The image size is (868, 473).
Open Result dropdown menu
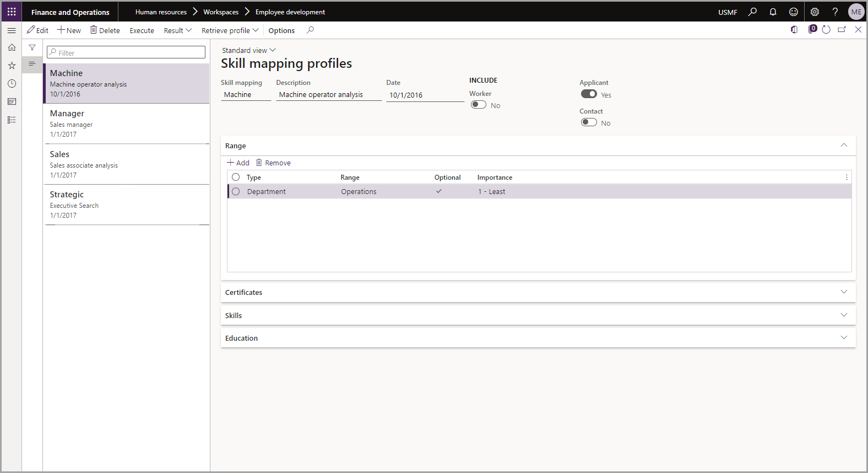[x=177, y=30]
